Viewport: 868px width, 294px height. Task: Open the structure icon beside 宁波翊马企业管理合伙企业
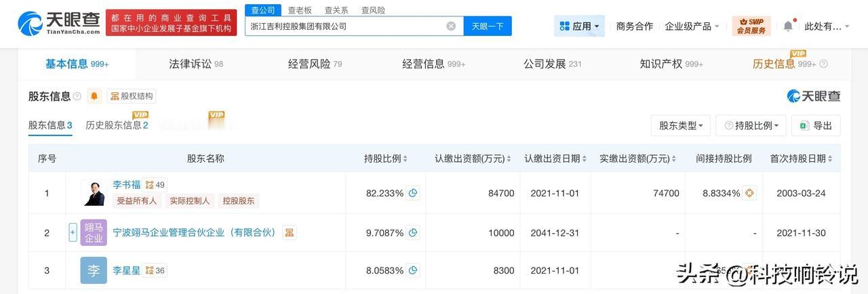click(x=290, y=232)
